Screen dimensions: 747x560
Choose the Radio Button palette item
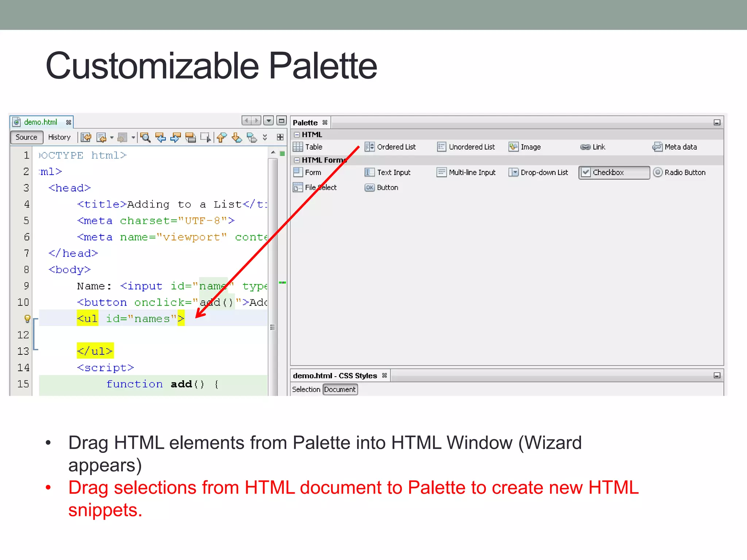point(680,172)
